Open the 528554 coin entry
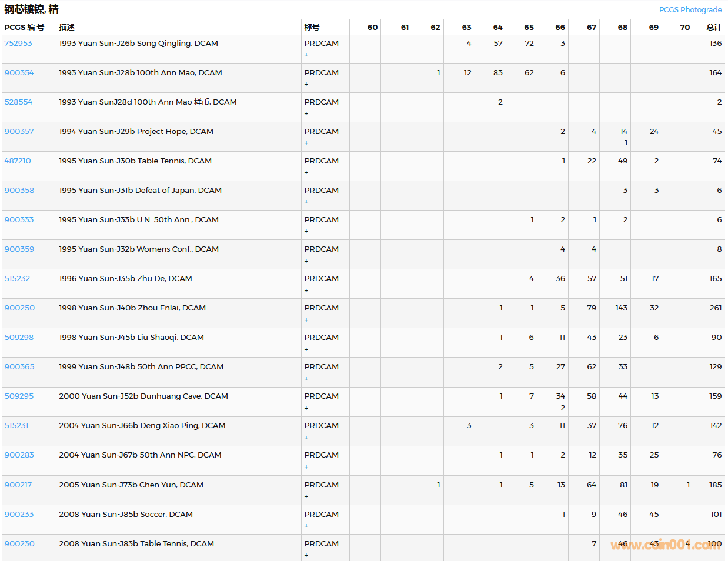728x561 pixels. coord(19,102)
